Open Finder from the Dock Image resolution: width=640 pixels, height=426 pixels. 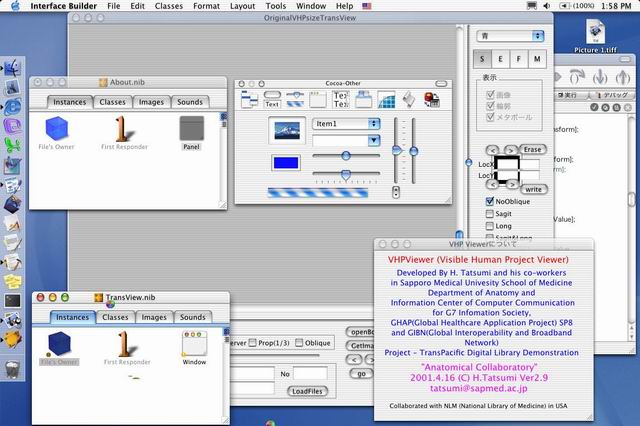(12, 68)
